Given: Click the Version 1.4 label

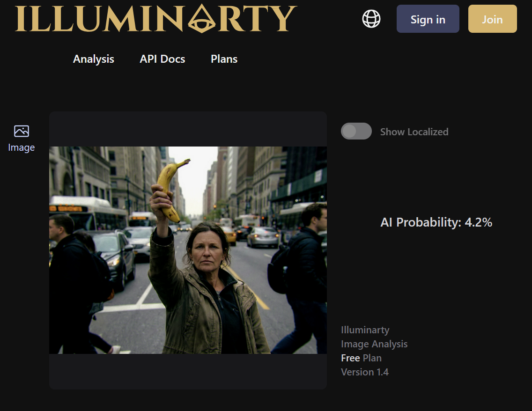Looking at the screenshot, I should pyautogui.click(x=365, y=372).
